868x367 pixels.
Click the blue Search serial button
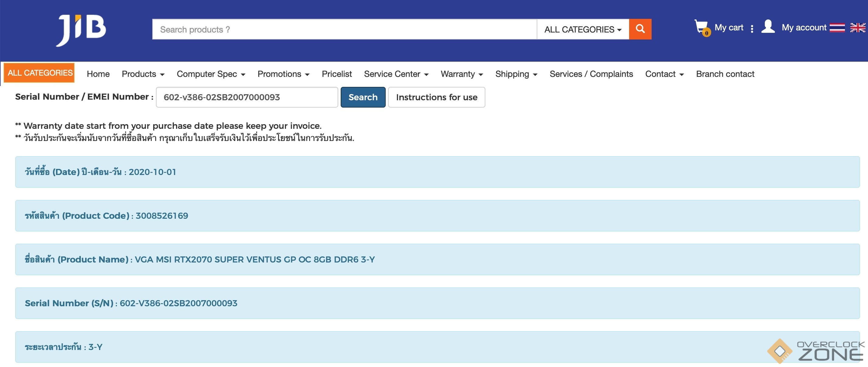(x=363, y=97)
